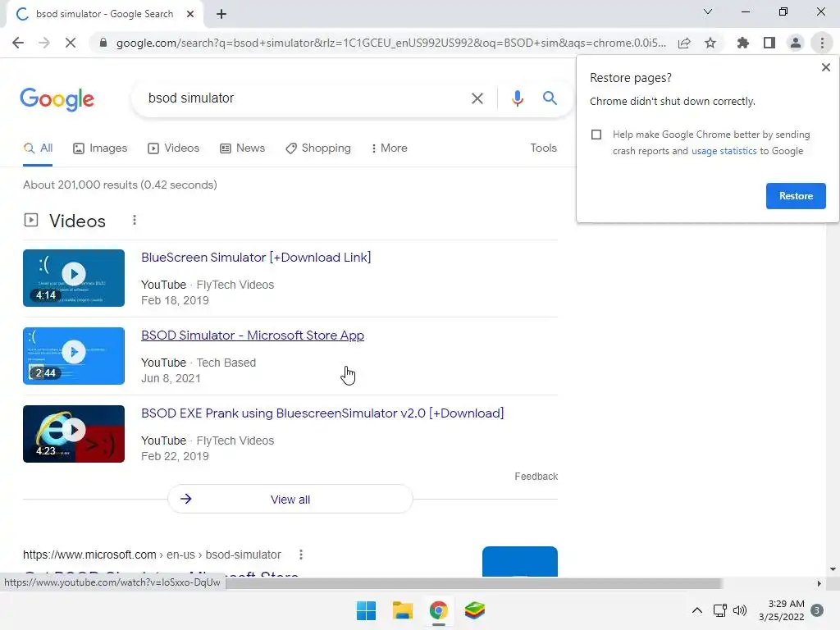The image size is (840, 630).
Task: Go back to the previous page
Action: tap(18, 43)
